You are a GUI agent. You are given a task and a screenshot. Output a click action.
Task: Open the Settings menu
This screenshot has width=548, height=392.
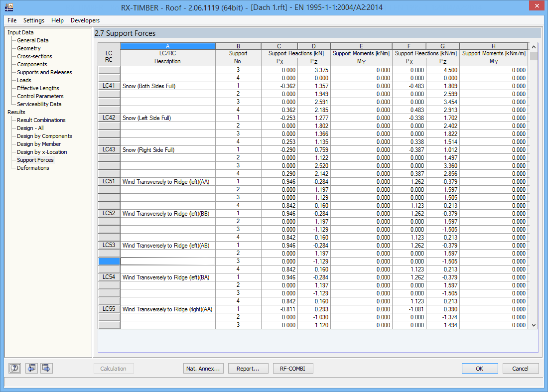[x=33, y=20]
